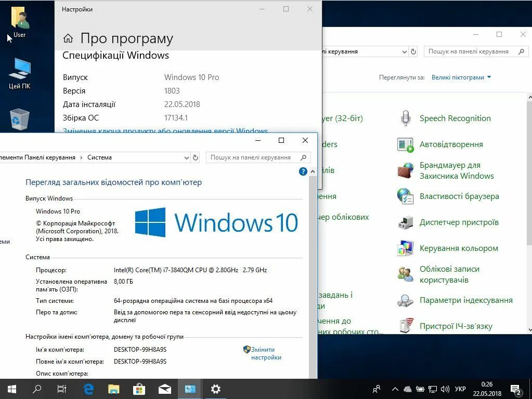The image size is (532, 399).
Task: Open Microsoft Store from taskbar
Action: point(139,389)
